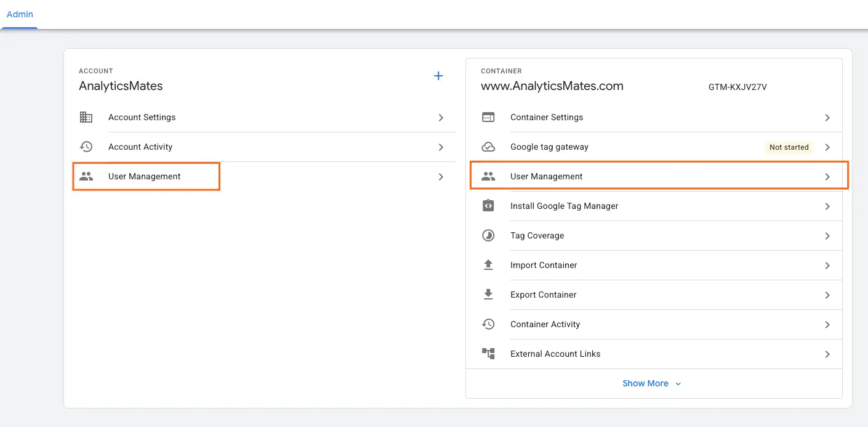Open Export Container chevron arrow
Screen dimensions: 868x427
tap(827, 295)
